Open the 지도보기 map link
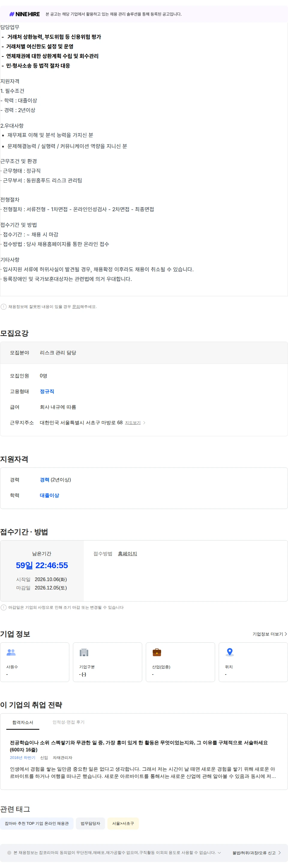Viewport: 288px width, 868px height. point(133,422)
